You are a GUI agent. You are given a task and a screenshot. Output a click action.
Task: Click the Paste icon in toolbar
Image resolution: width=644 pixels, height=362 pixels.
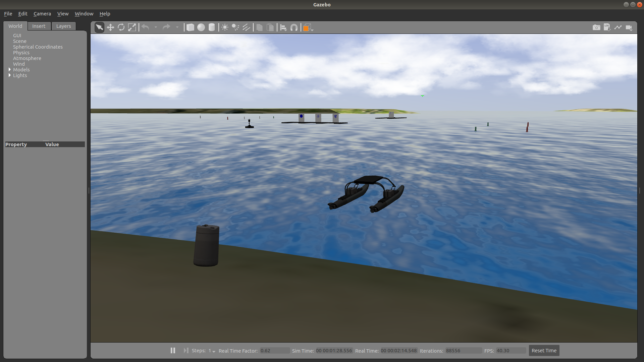pos(270,27)
